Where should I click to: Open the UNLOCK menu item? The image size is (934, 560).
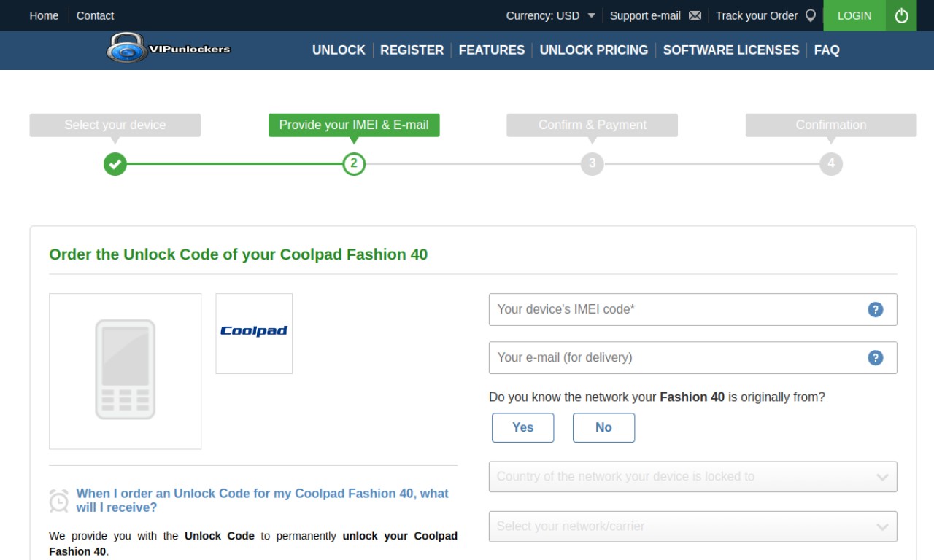(339, 50)
